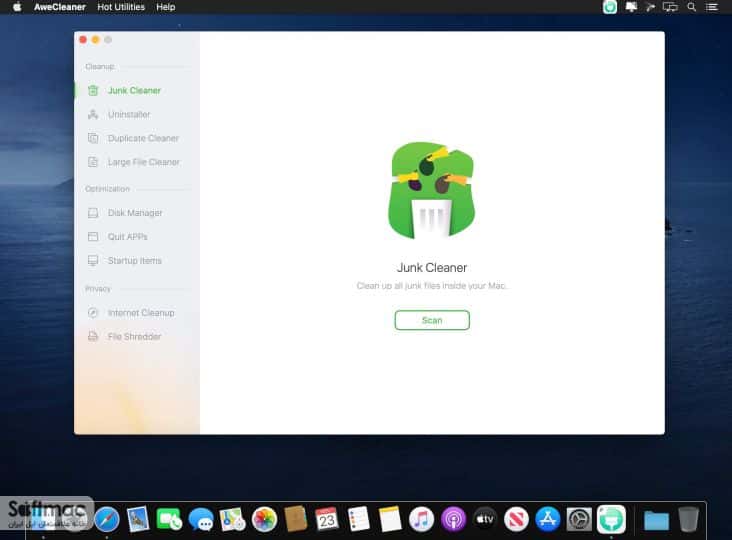Open Startup Items in the sidebar
The width and height of the screenshot is (732, 540).
point(136,260)
